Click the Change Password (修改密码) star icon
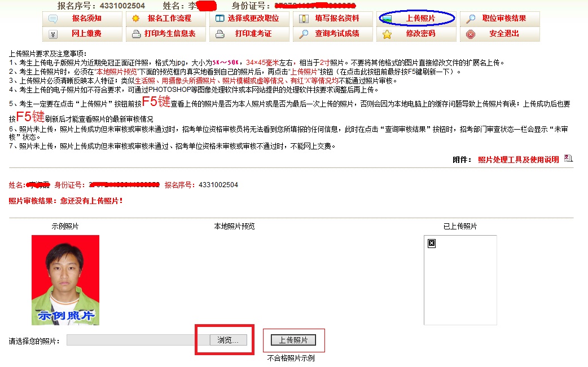 pyautogui.click(x=387, y=34)
